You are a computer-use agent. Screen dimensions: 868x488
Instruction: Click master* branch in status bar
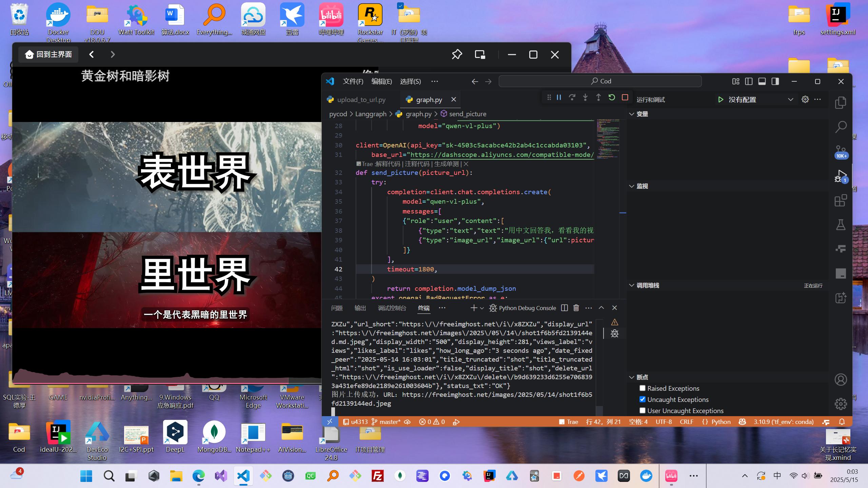tap(386, 422)
